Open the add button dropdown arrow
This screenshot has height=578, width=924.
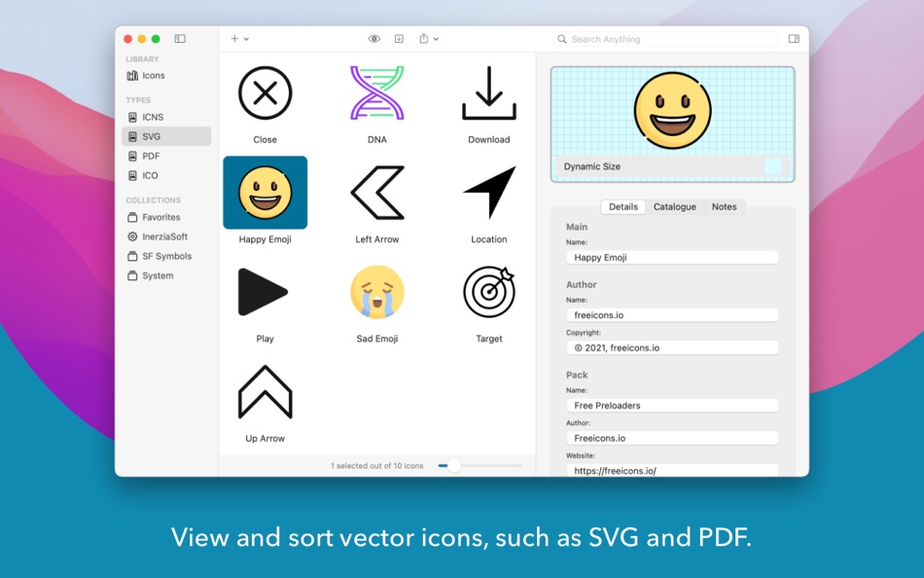pos(246,39)
